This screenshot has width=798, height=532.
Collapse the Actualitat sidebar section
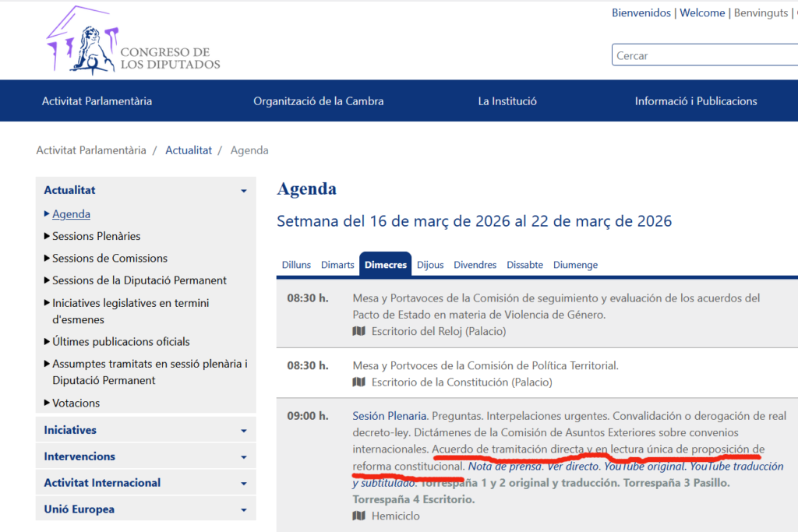coord(243,191)
